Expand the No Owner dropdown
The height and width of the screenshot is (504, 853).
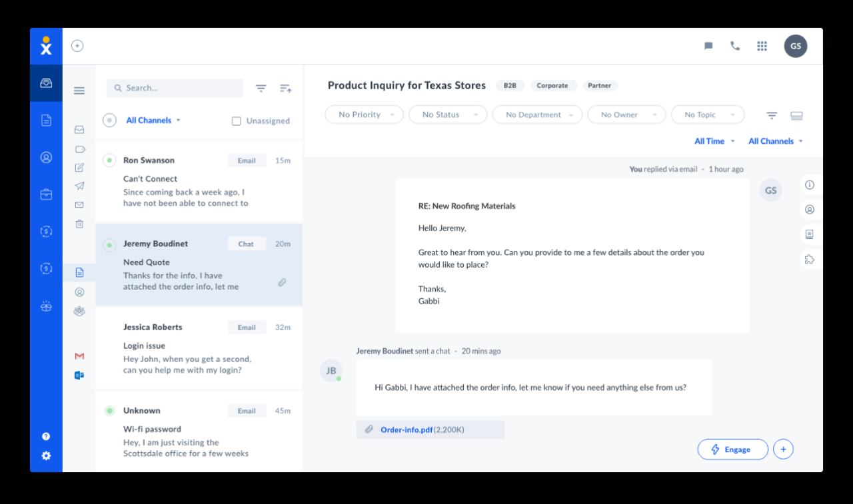625,115
